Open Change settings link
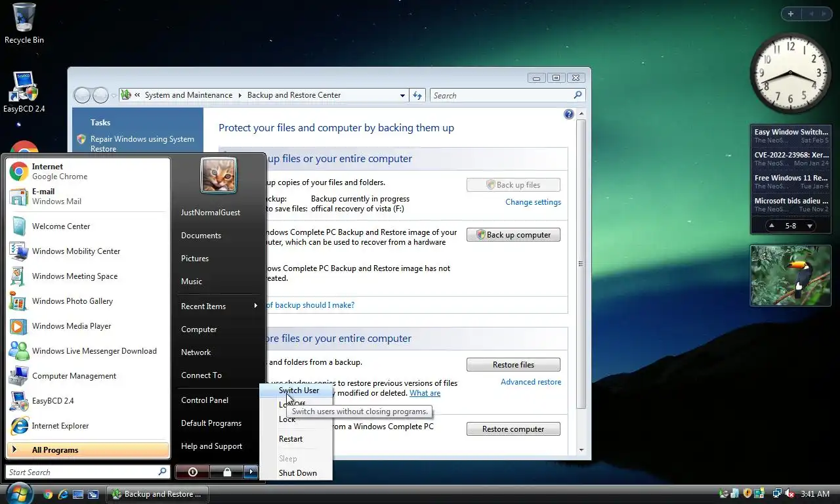Viewport: 840px width, 504px height. pyautogui.click(x=533, y=202)
